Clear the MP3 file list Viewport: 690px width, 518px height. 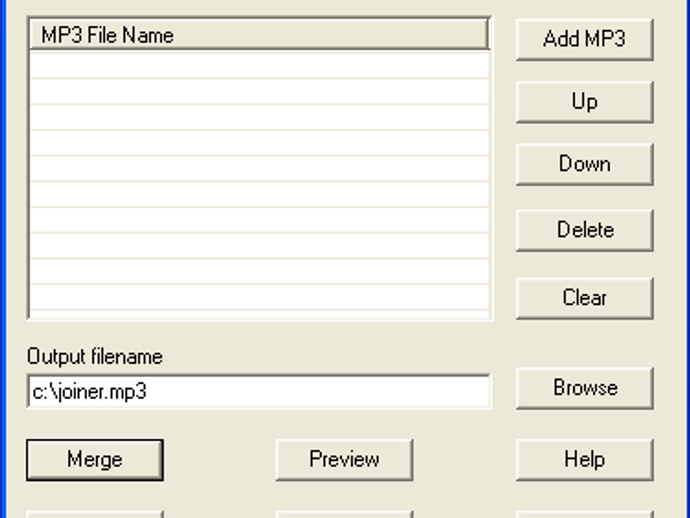584,298
